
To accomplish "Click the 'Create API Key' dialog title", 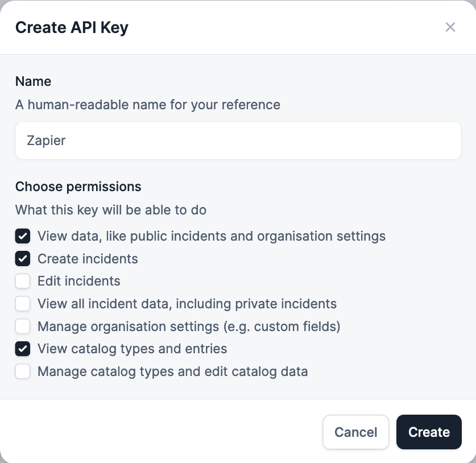I will pos(72,27).
